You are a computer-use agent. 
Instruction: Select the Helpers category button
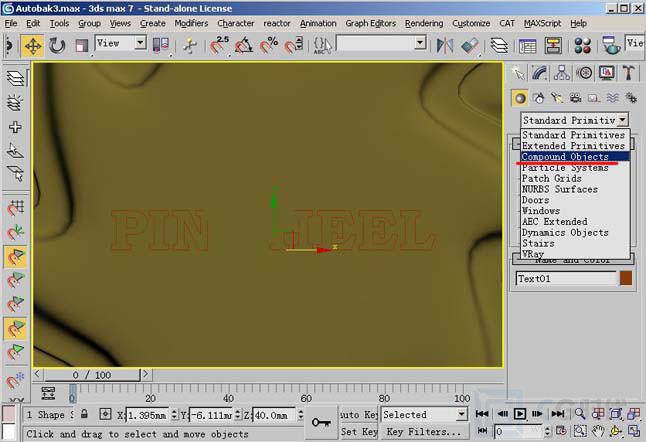tap(594, 98)
